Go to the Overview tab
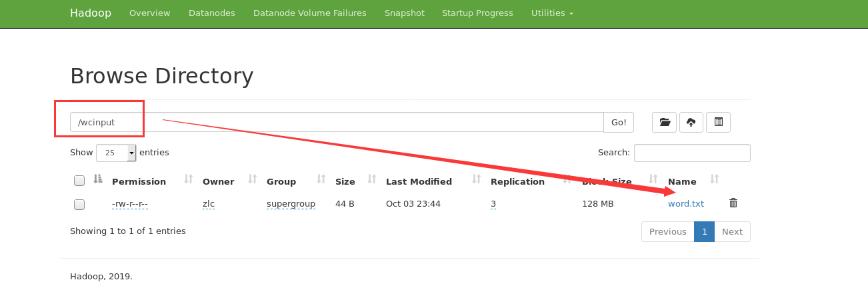This screenshot has width=868, height=308. pyautogui.click(x=150, y=13)
